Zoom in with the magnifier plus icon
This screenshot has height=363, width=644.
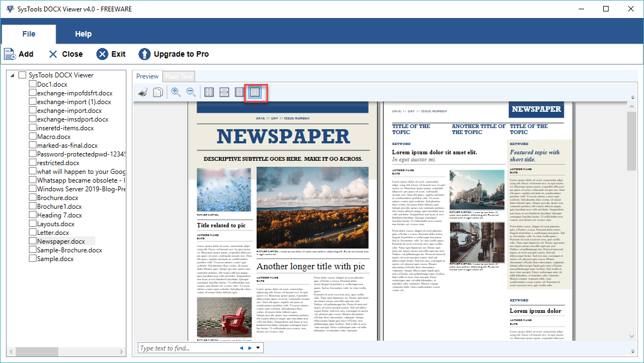coord(176,92)
